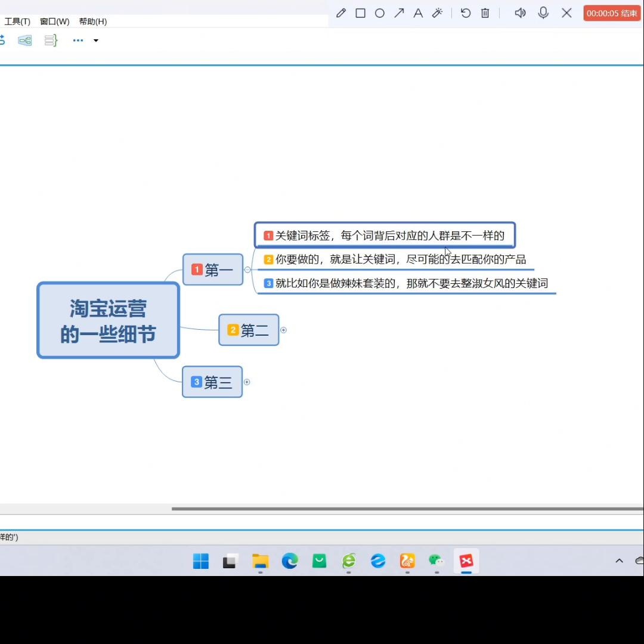This screenshot has width=644, height=644.
Task: Open the toolbar overflow dropdown arrow
Action: pyautogui.click(x=95, y=41)
